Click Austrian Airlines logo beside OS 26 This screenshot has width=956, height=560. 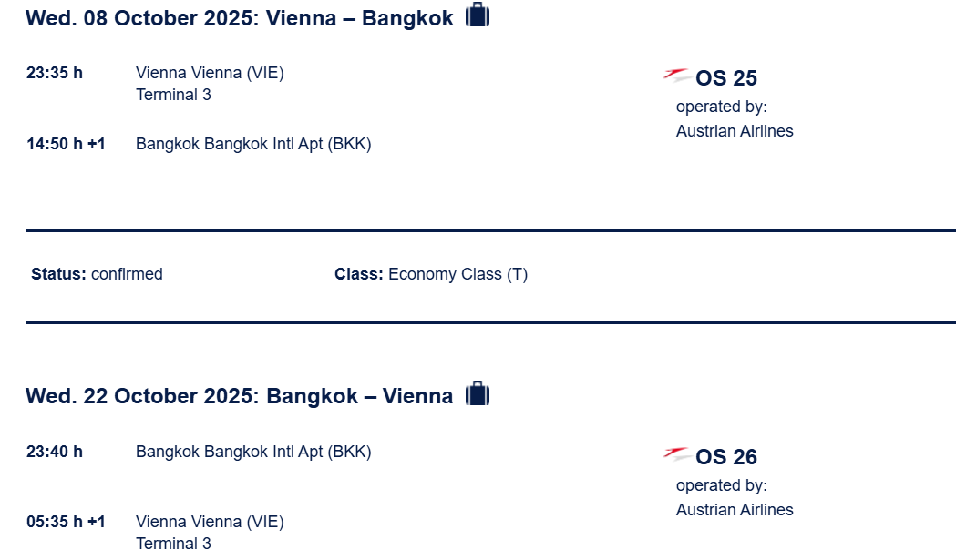pyautogui.click(x=677, y=454)
